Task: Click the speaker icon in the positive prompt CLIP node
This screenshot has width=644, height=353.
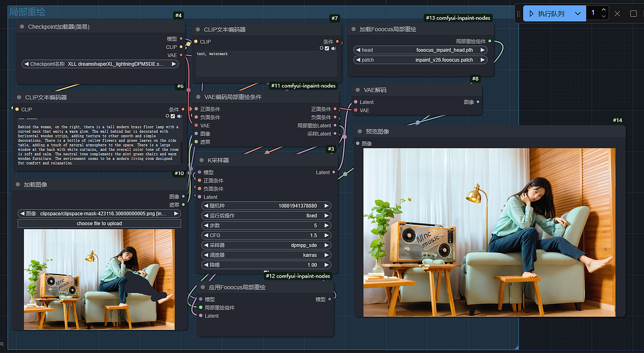Action: click(x=180, y=116)
